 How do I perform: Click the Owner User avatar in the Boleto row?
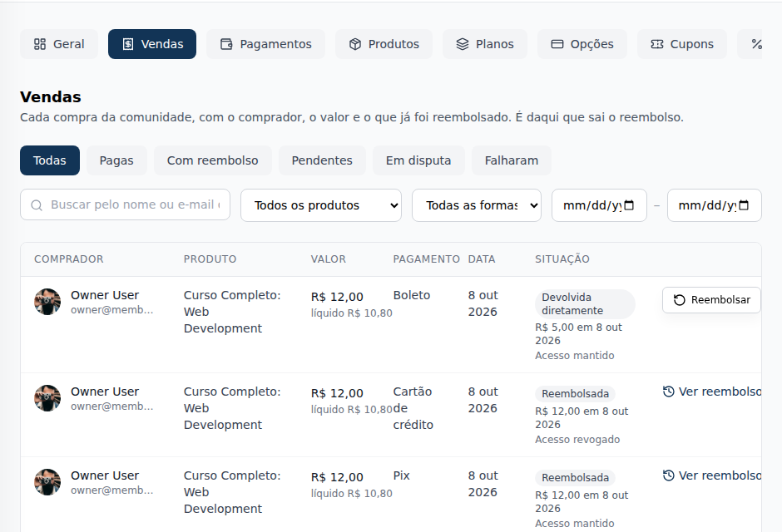[47, 302]
